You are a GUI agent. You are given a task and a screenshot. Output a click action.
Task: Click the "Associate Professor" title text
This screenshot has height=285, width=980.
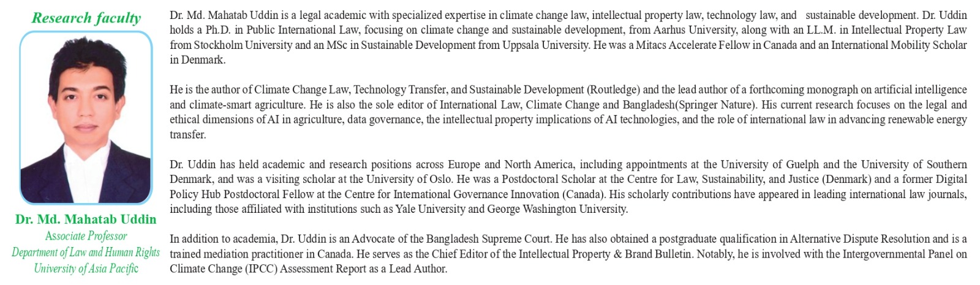click(86, 236)
